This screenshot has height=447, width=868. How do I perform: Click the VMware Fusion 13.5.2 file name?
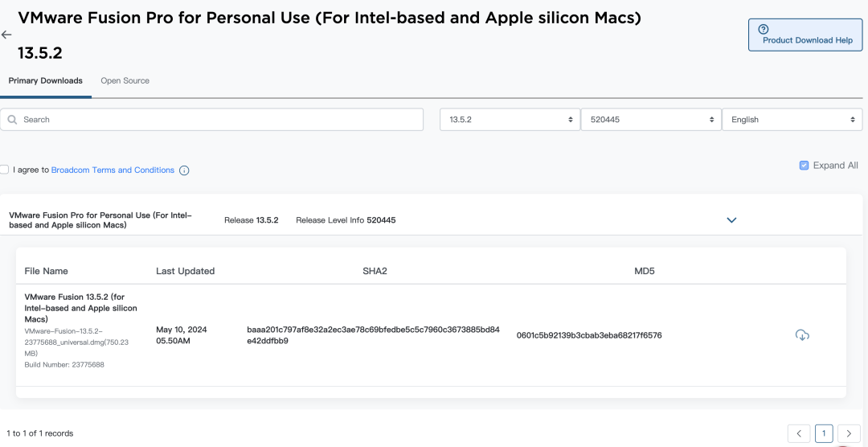coord(80,308)
